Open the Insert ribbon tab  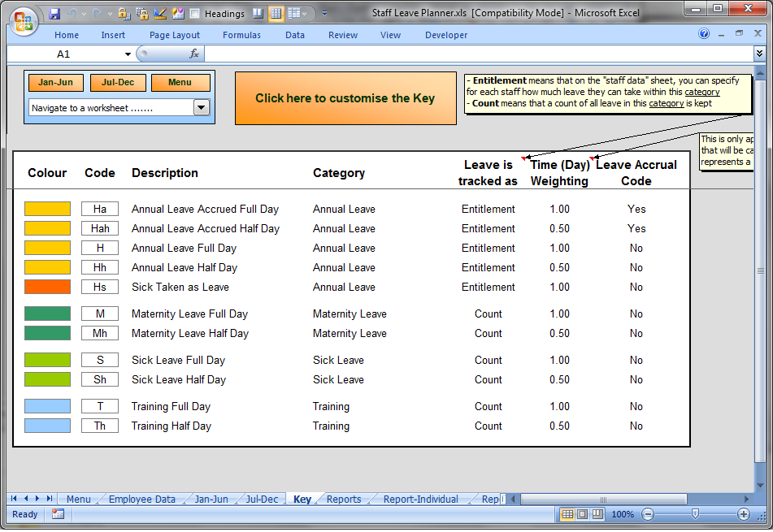(x=113, y=35)
